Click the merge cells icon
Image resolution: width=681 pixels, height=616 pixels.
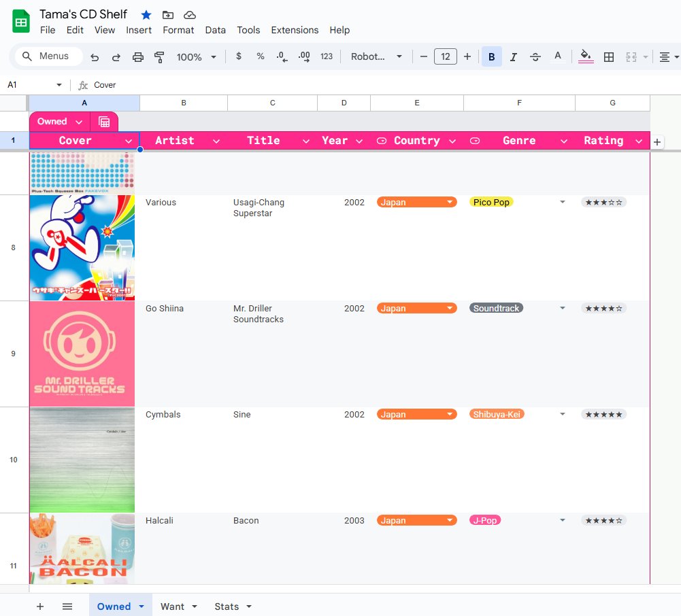631,57
